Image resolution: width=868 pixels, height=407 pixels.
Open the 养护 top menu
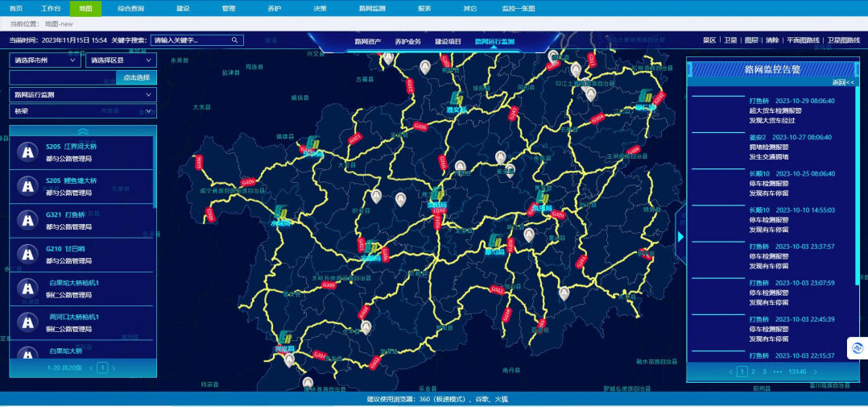pos(274,8)
